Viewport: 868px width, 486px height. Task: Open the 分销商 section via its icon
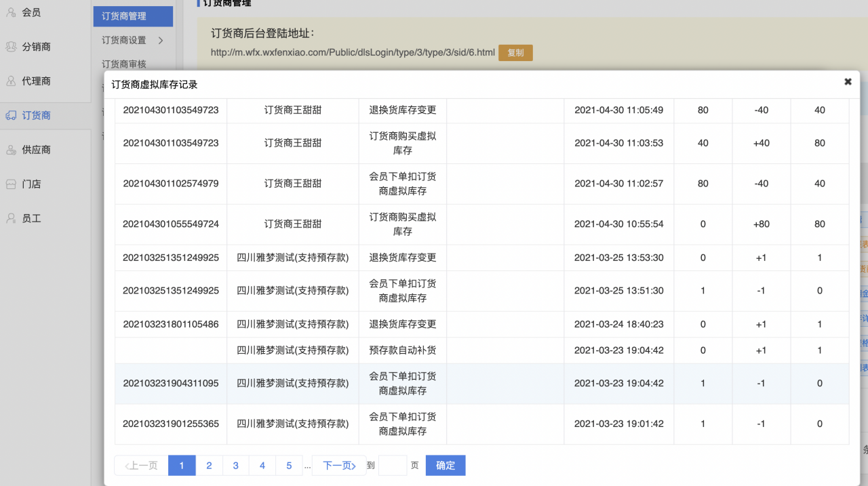[11, 46]
